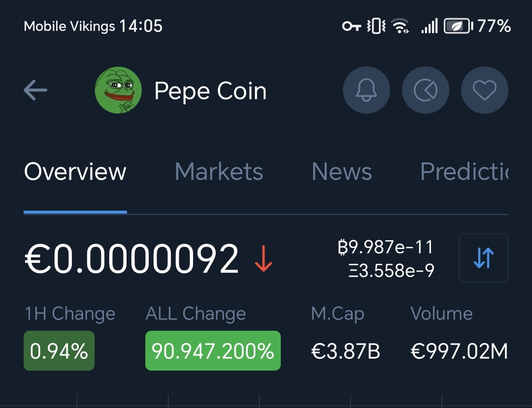532x408 pixels.
Task: Tap the 90.947.200% ALL Change badge
Action: point(213,351)
